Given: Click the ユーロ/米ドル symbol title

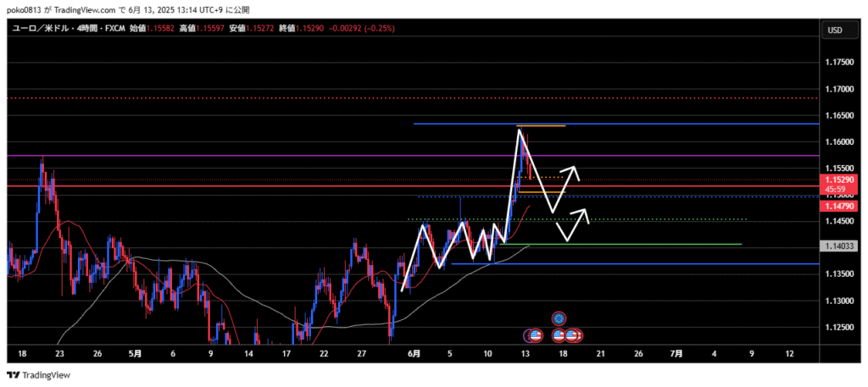Looking at the screenshot, I should click(x=40, y=29).
